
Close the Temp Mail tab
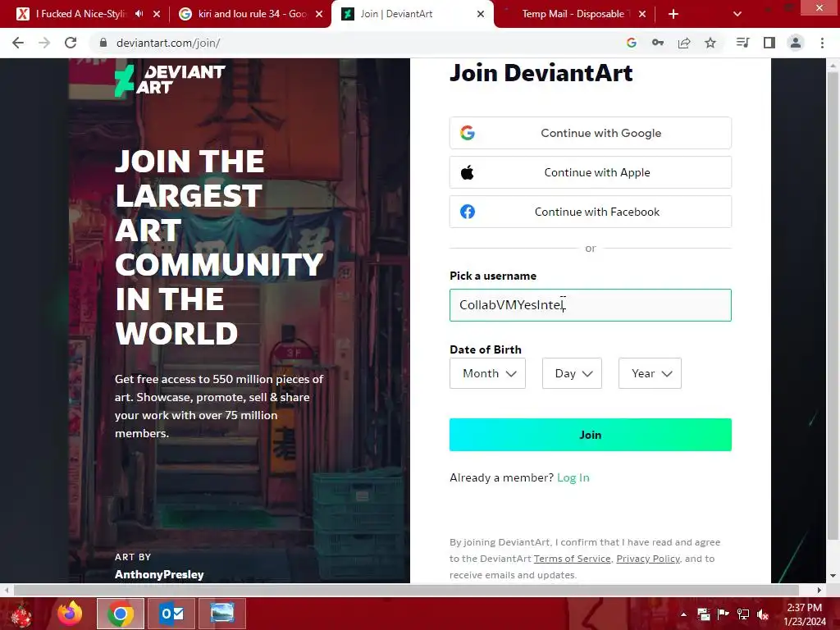pyautogui.click(x=642, y=14)
